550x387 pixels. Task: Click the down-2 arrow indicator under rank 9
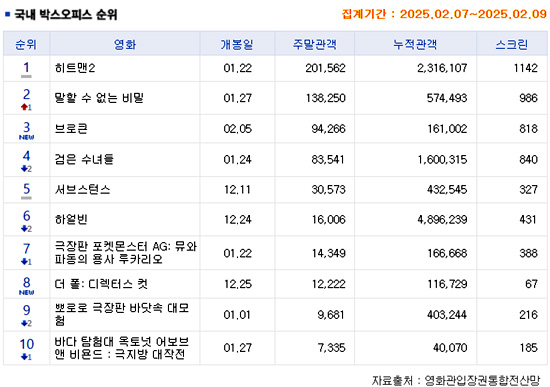point(26,323)
